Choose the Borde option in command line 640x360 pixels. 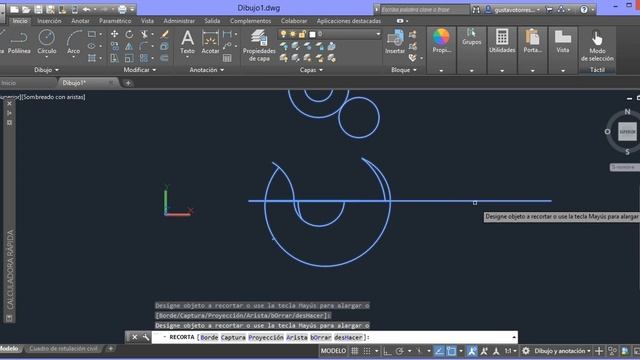point(209,338)
